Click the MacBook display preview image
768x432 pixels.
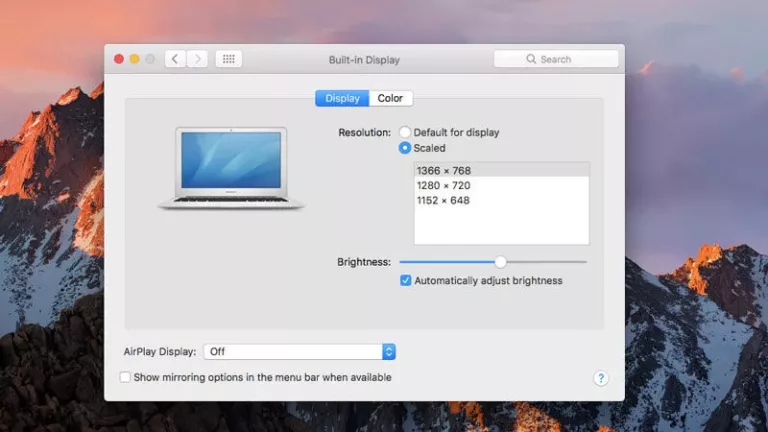click(x=231, y=168)
